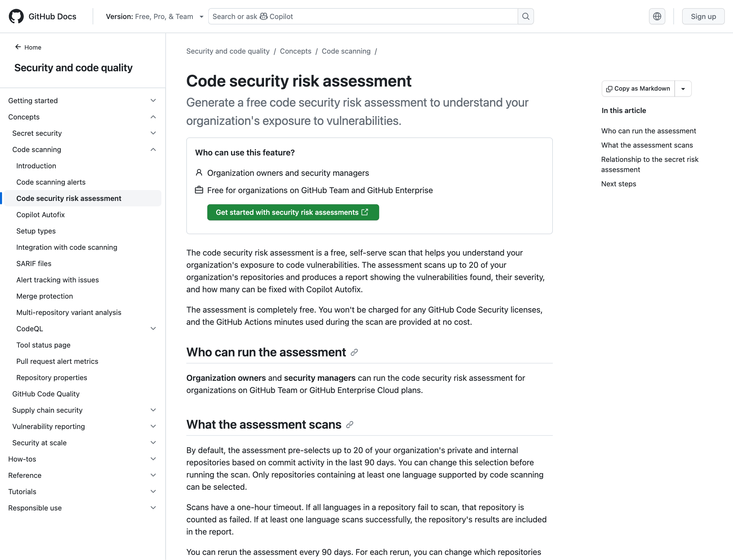Screen dimensions: 733x560
Task: Focus the Search or ask Copilot field
Action: pos(363,16)
